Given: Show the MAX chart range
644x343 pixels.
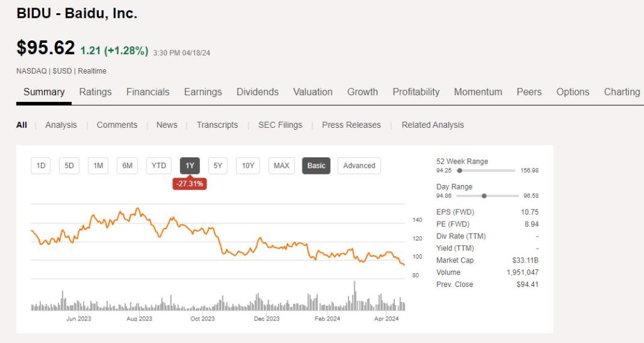Looking at the screenshot, I should (281, 166).
